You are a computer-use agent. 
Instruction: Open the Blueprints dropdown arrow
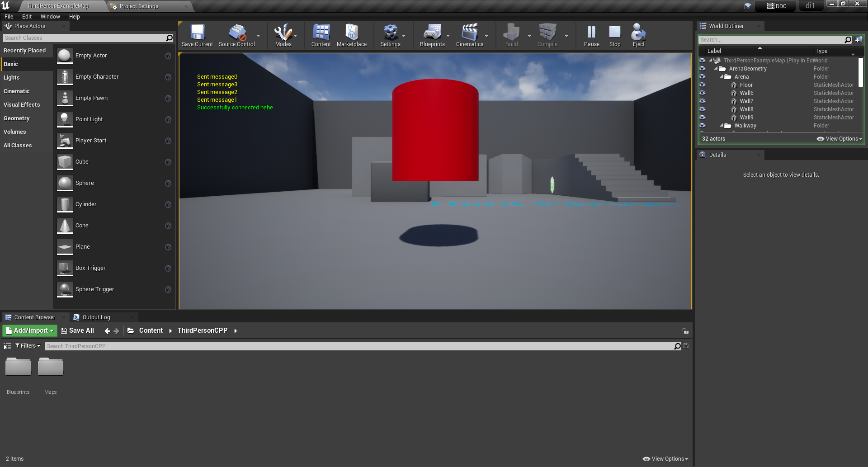(x=448, y=35)
